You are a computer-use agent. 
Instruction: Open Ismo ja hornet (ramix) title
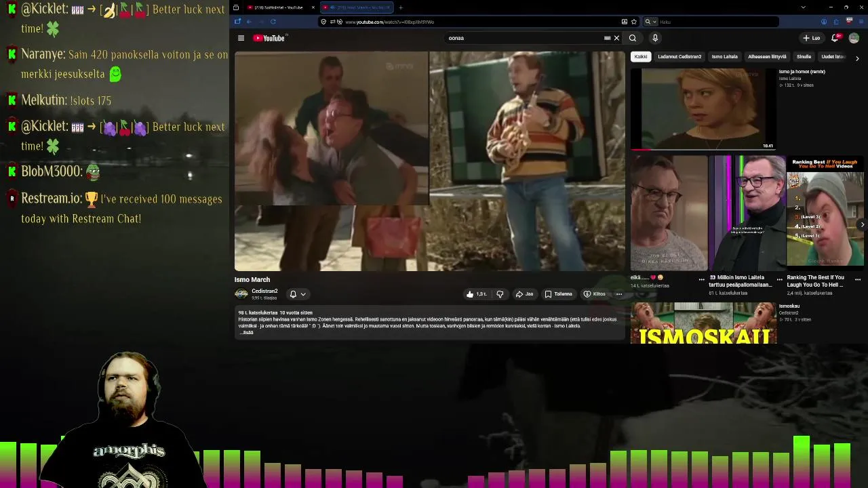[802, 72]
